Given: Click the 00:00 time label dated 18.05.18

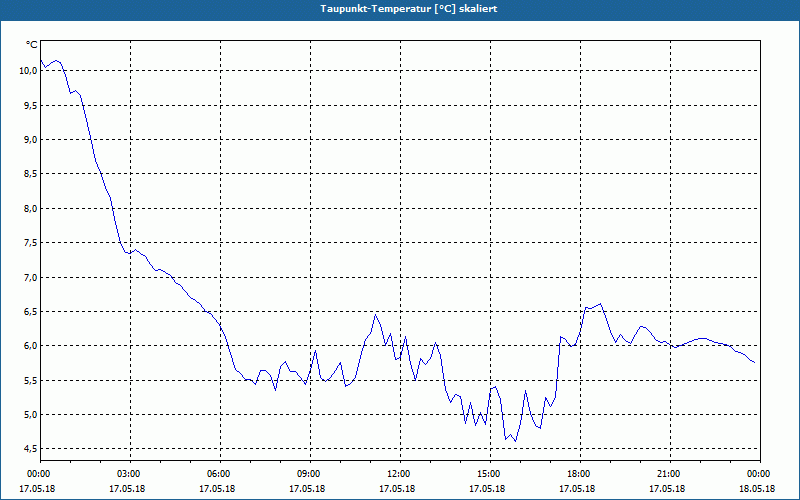Looking at the screenshot, I should (x=757, y=474).
